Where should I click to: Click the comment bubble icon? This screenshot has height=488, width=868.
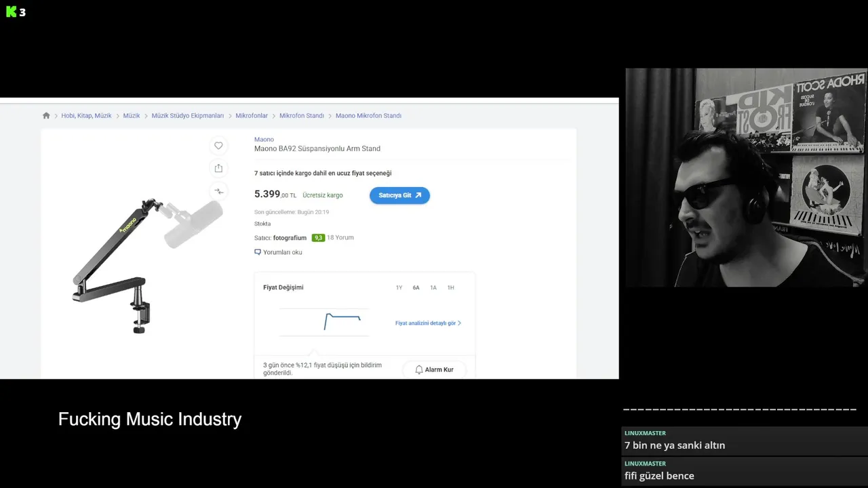tap(258, 252)
